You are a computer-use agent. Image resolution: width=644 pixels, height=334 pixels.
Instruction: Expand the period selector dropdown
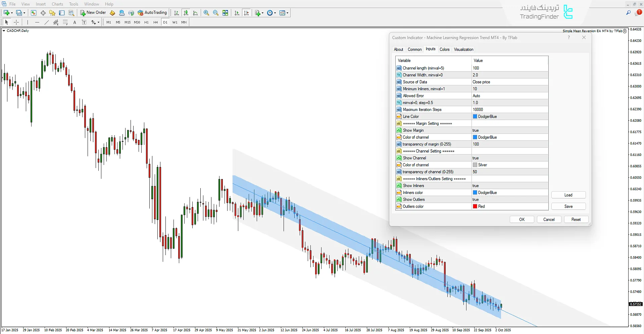pyautogui.click(x=275, y=13)
